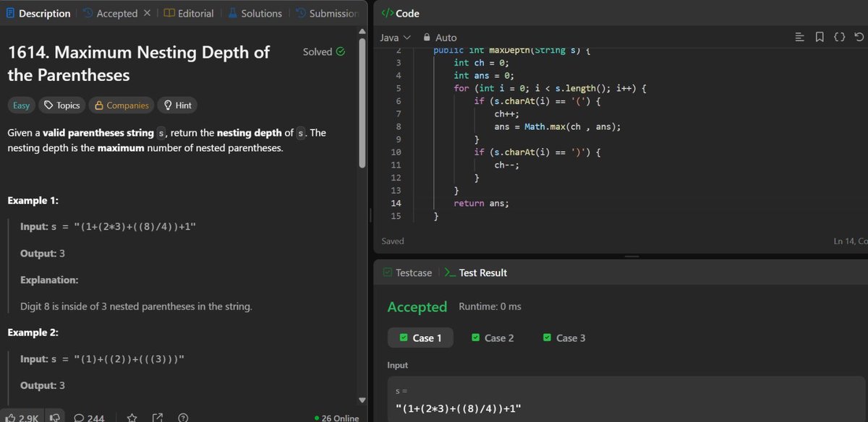Screen dimensions: 868x422
Task: Open the Companies tag
Action: point(122,105)
